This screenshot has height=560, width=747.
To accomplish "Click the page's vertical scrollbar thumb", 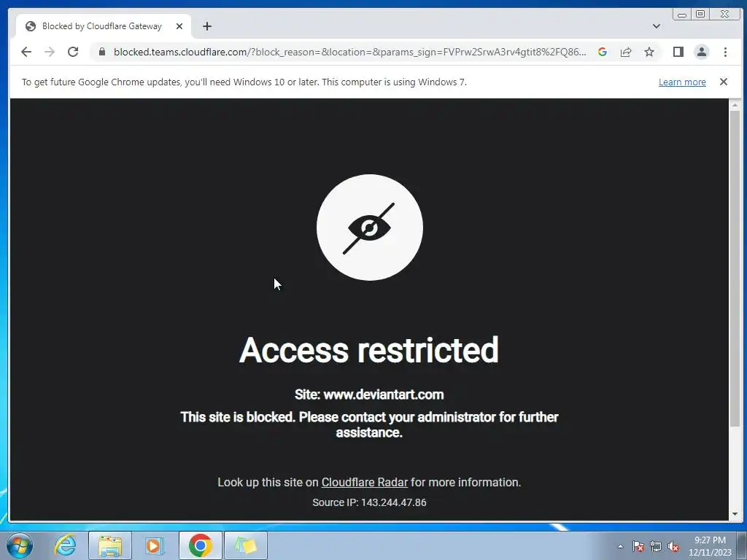I will click(735, 268).
